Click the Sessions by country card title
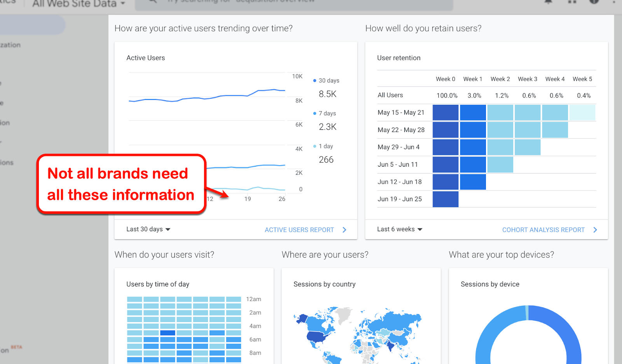This screenshot has width=622, height=364. [325, 284]
